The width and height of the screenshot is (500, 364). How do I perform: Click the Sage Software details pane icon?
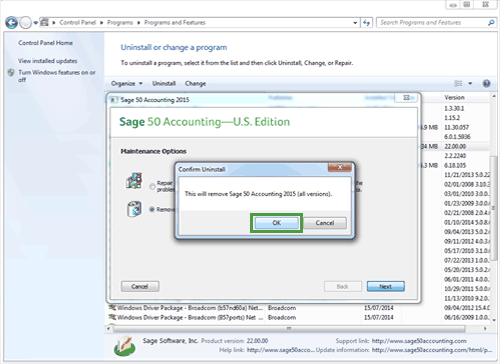pos(125,346)
